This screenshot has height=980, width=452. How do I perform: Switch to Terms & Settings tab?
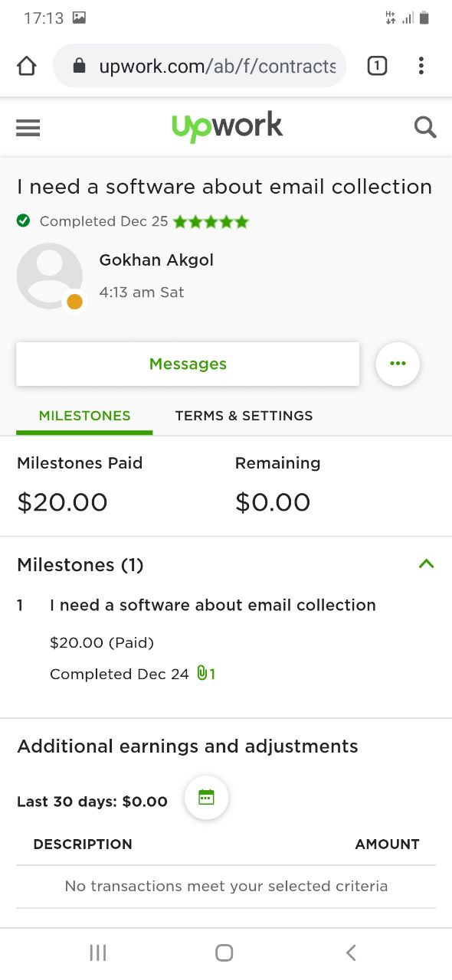click(244, 416)
